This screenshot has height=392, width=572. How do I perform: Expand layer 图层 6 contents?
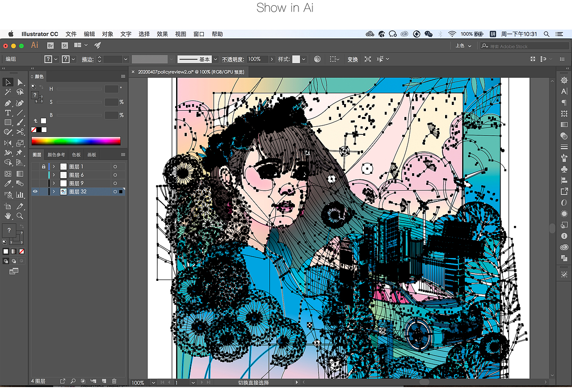coord(54,175)
